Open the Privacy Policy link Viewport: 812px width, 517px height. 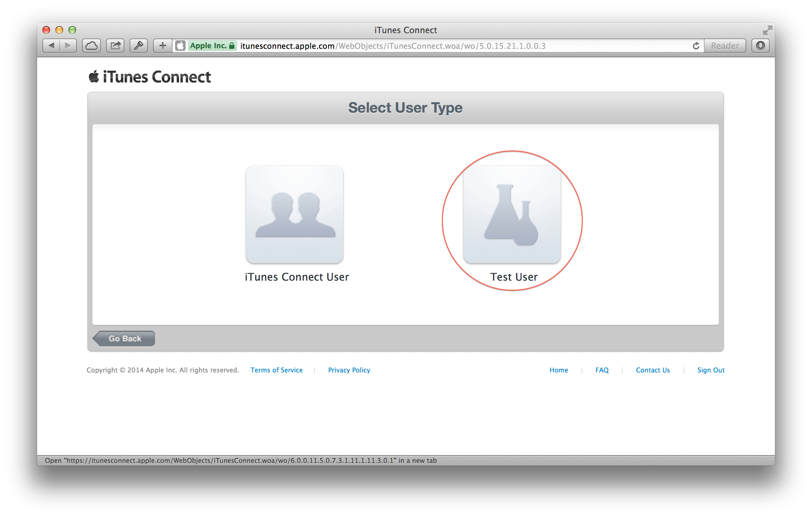point(349,370)
